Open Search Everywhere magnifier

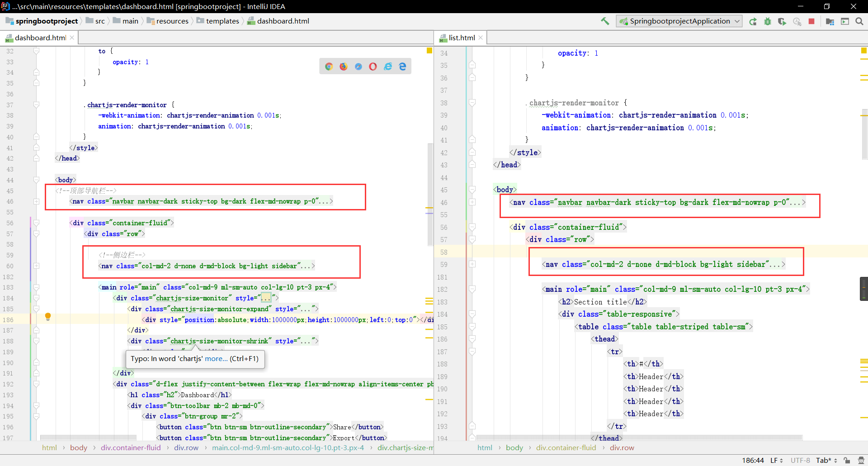[859, 21]
